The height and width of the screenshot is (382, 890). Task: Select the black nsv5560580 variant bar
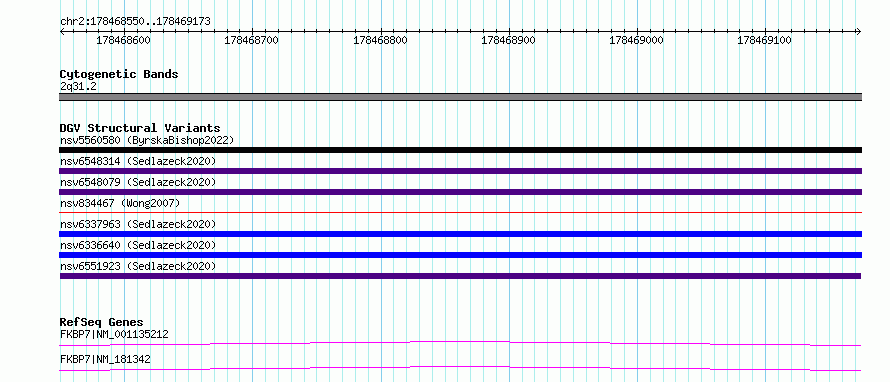click(460, 150)
